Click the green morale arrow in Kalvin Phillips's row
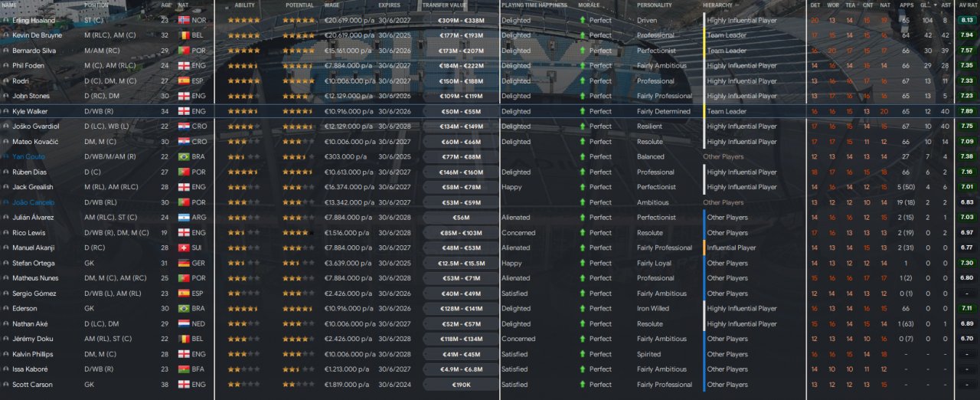 (x=583, y=354)
